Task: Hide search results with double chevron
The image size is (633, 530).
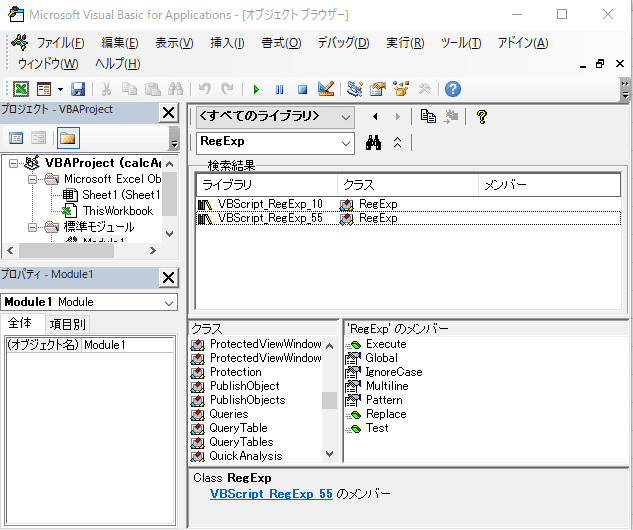Action: pyautogui.click(x=398, y=143)
